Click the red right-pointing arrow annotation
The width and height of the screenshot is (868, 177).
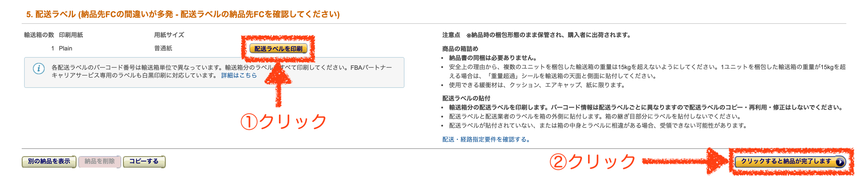tap(686, 162)
